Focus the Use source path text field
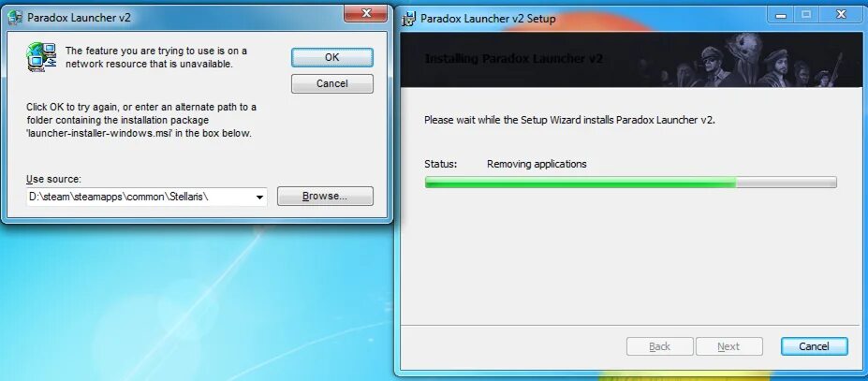Screen dimensions: 868x381 (140, 197)
